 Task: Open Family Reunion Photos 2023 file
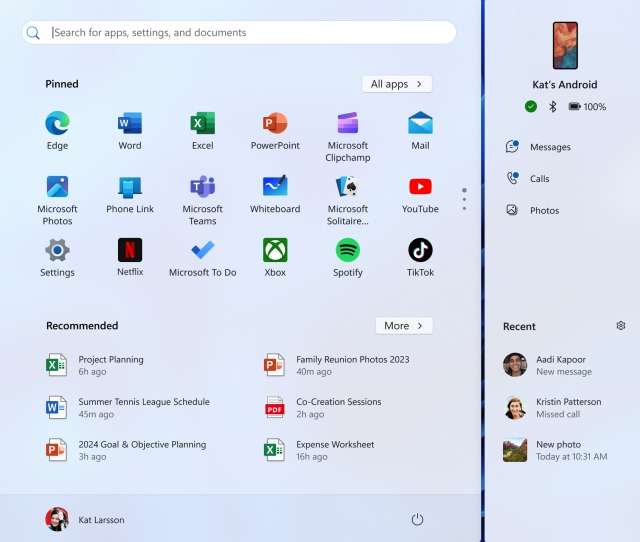(336, 365)
